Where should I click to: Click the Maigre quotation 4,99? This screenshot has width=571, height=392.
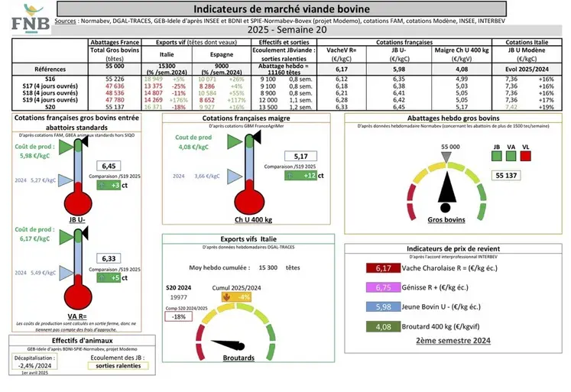[x=462, y=79]
